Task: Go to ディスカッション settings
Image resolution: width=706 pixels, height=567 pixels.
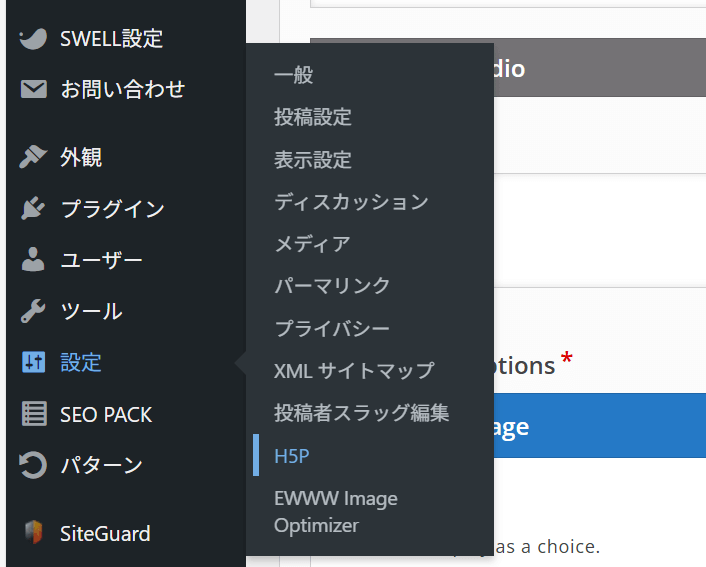Action: pyautogui.click(x=351, y=202)
